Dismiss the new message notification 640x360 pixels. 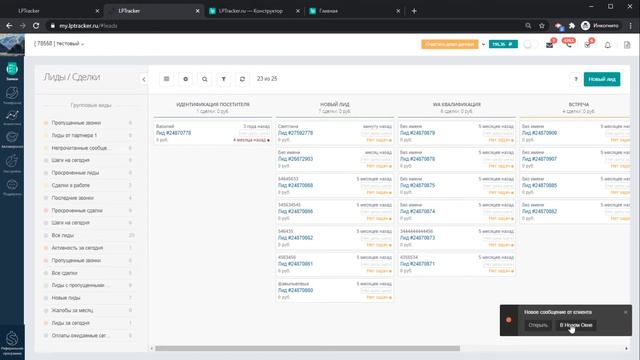[x=626, y=312]
